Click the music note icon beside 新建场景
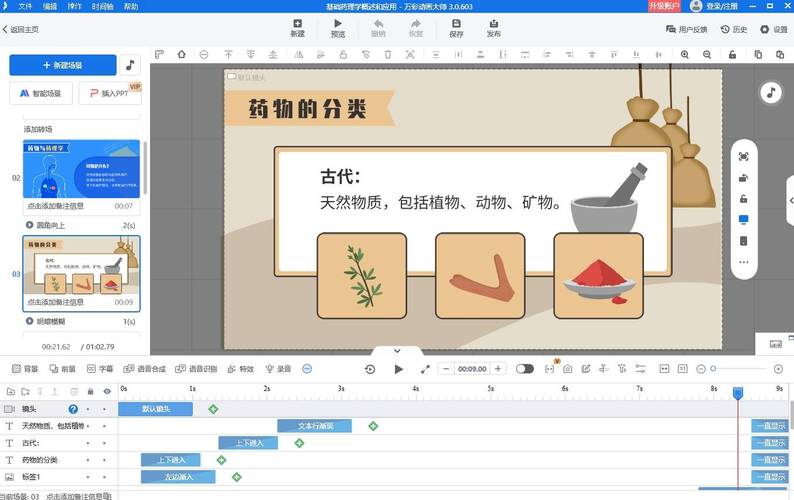This screenshot has height=500, width=794. (x=131, y=65)
